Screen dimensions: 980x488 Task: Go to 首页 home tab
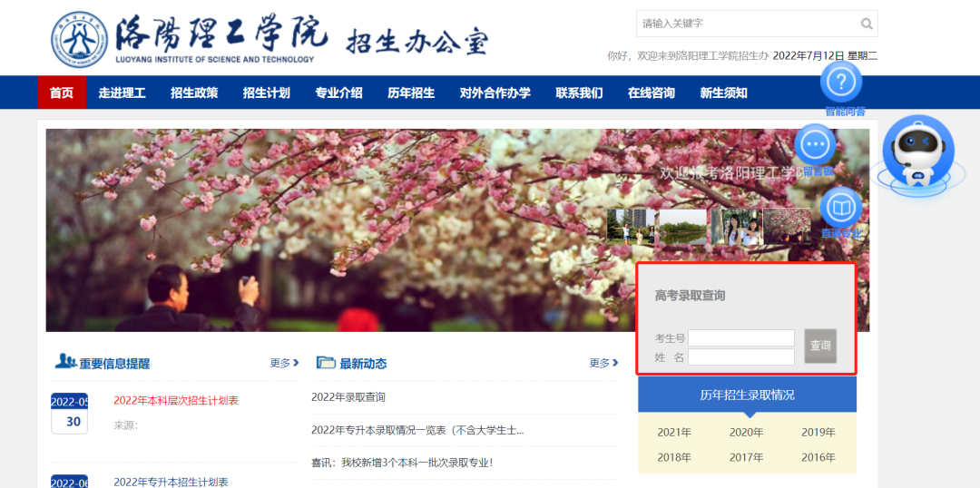click(62, 93)
